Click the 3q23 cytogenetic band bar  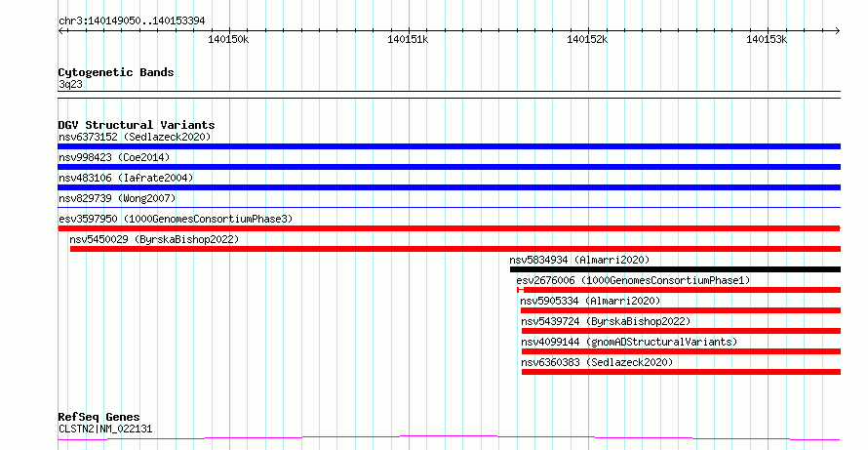click(x=449, y=95)
